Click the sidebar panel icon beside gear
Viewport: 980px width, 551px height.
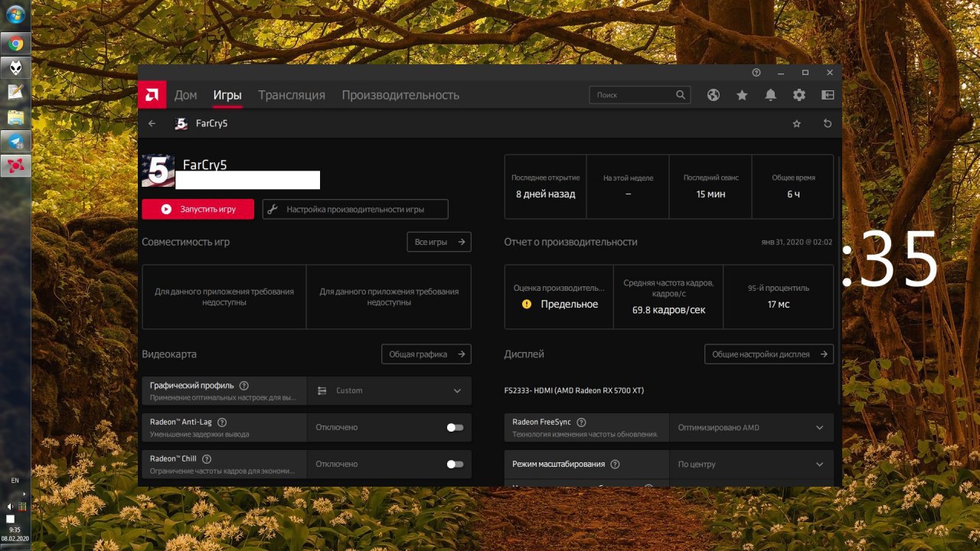[828, 95]
